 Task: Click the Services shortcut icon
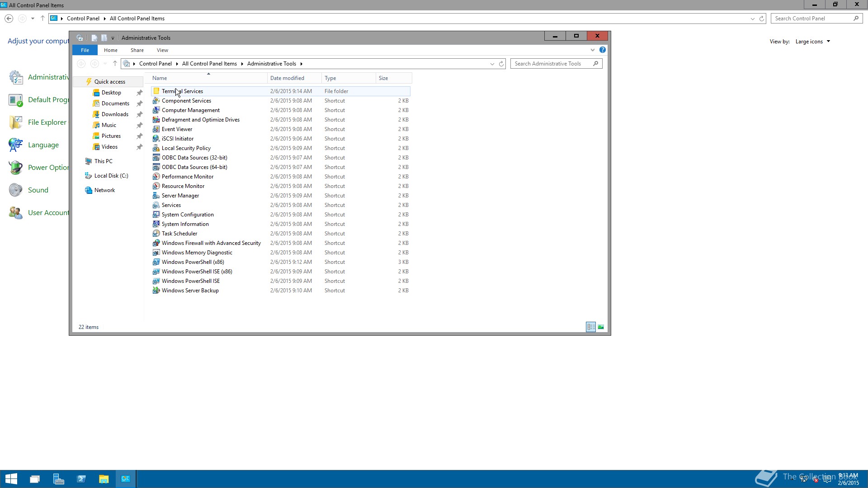[x=156, y=205]
